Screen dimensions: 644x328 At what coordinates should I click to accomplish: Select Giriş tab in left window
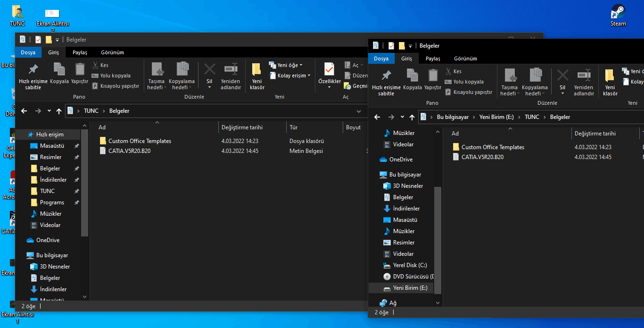[53, 52]
